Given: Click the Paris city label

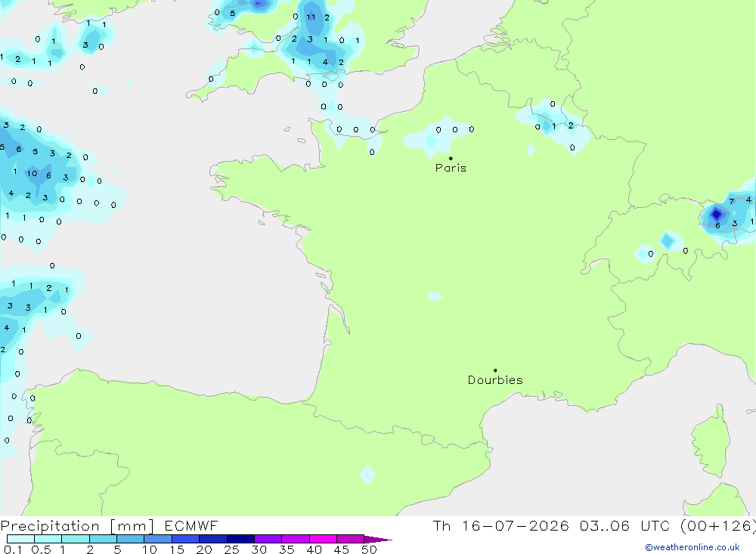Looking at the screenshot, I should pos(451,168).
